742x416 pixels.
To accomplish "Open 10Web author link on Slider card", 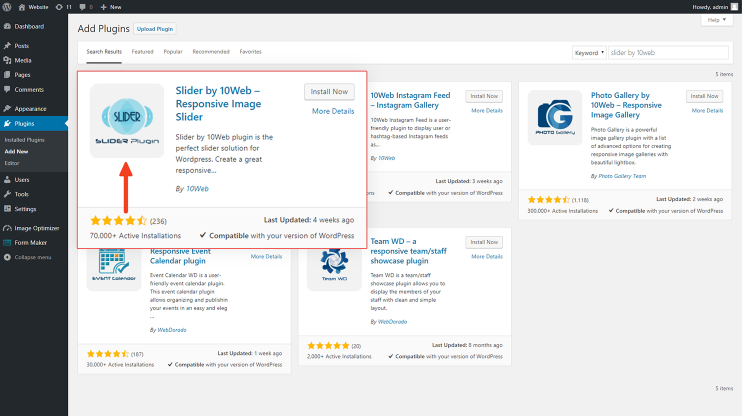I will click(x=197, y=189).
